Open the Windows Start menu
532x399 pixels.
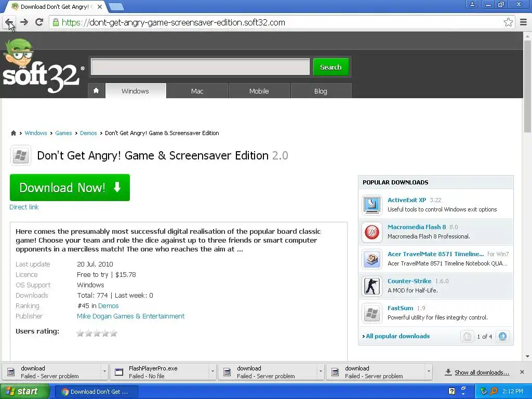coord(24,391)
